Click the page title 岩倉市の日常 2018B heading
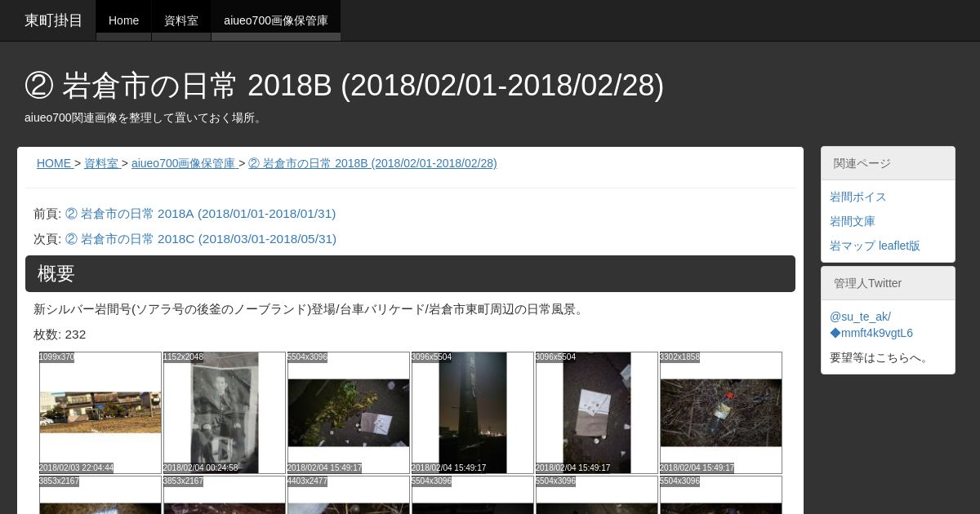 tap(344, 85)
